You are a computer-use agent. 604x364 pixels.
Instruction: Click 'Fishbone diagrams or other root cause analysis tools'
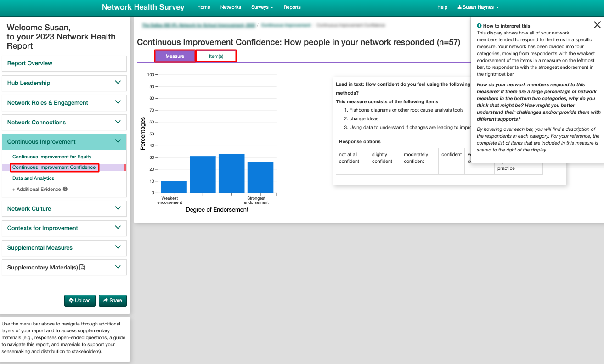[406, 110]
